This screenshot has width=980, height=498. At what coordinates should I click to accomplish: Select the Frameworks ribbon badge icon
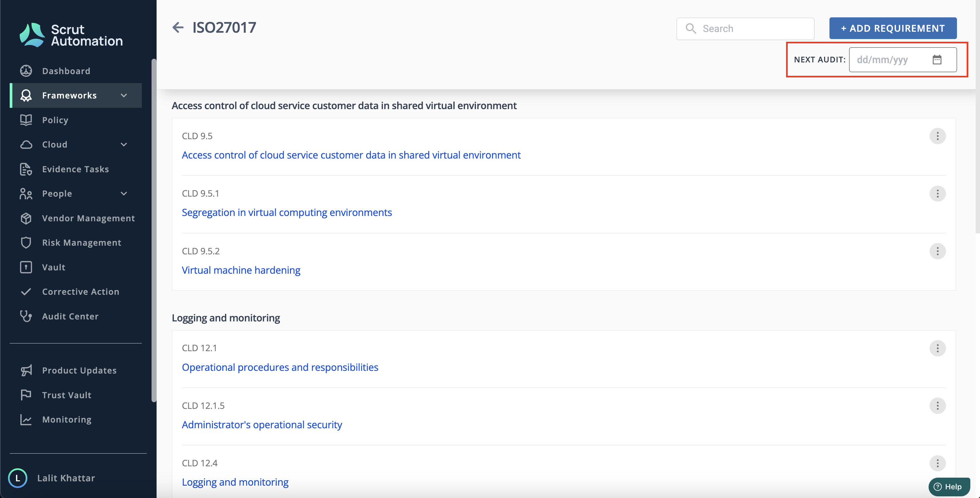[x=26, y=95]
